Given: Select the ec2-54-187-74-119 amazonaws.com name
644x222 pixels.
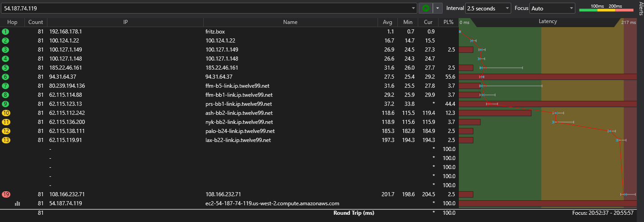Looking at the screenshot, I should pos(272,203).
